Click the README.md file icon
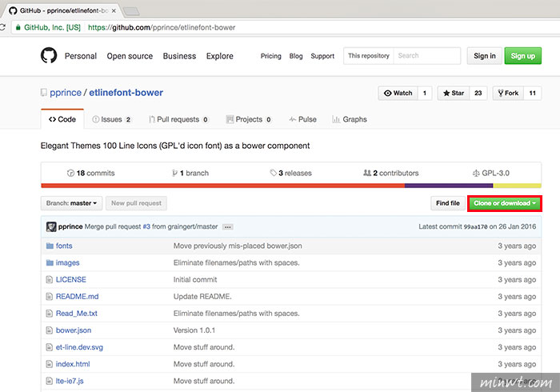Viewport: 560px width, 392px height. click(x=50, y=296)
